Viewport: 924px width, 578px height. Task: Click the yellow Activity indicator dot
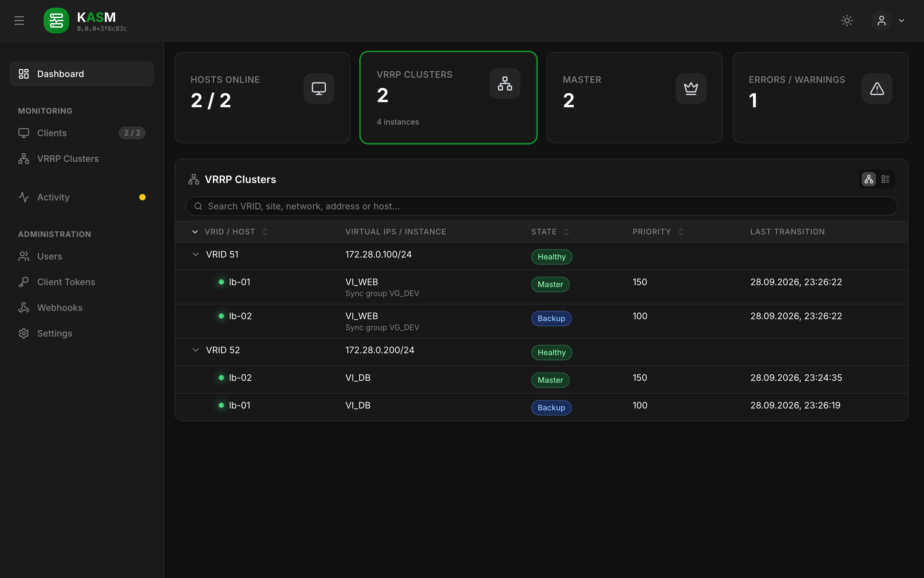(x=142, y=197)
